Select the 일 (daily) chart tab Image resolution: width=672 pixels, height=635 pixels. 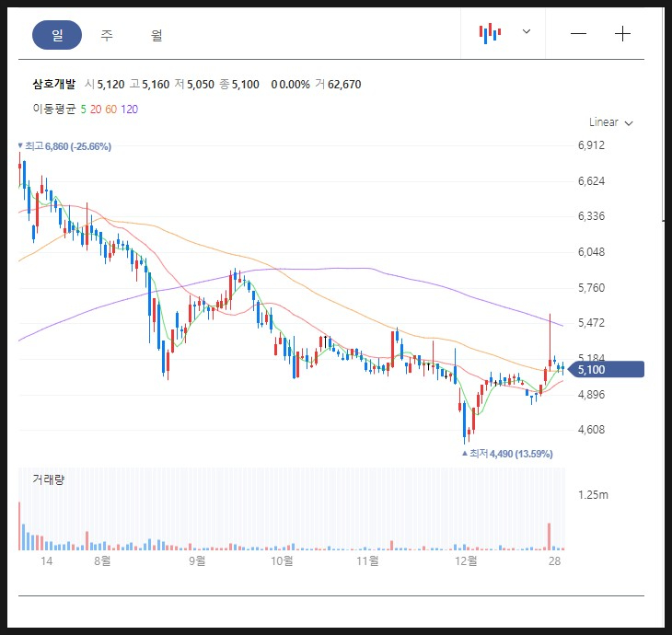tap(57, 35)
